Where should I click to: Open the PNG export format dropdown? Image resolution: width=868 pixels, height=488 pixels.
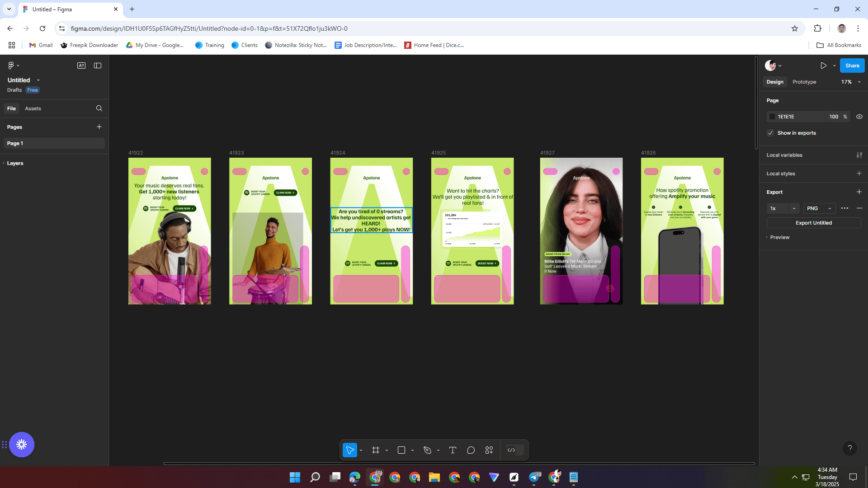coord(819,208)
